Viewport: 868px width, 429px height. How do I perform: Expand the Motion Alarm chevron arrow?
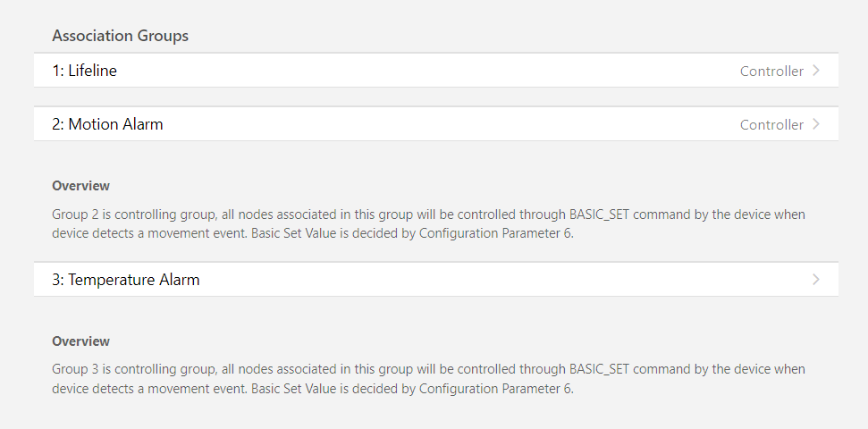pos(816,124)
